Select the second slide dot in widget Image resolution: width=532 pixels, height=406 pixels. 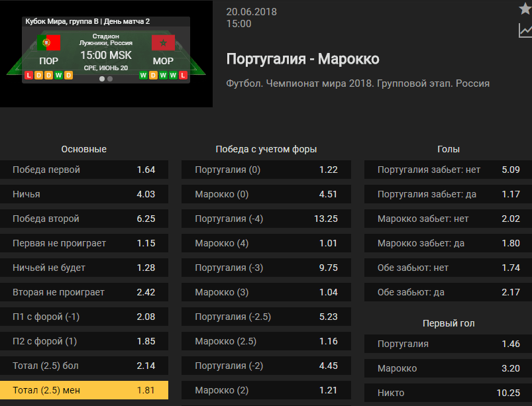110,79
